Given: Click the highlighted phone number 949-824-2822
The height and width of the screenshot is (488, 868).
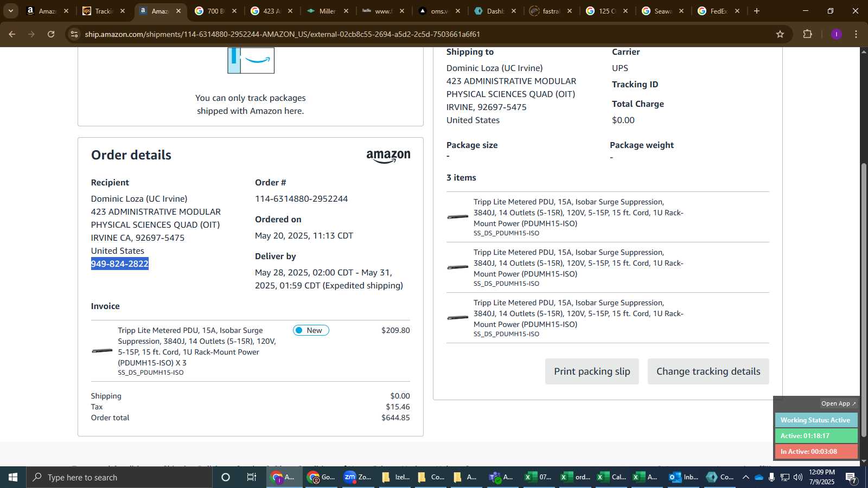Looking at the screenshot, I should [120, 264].
